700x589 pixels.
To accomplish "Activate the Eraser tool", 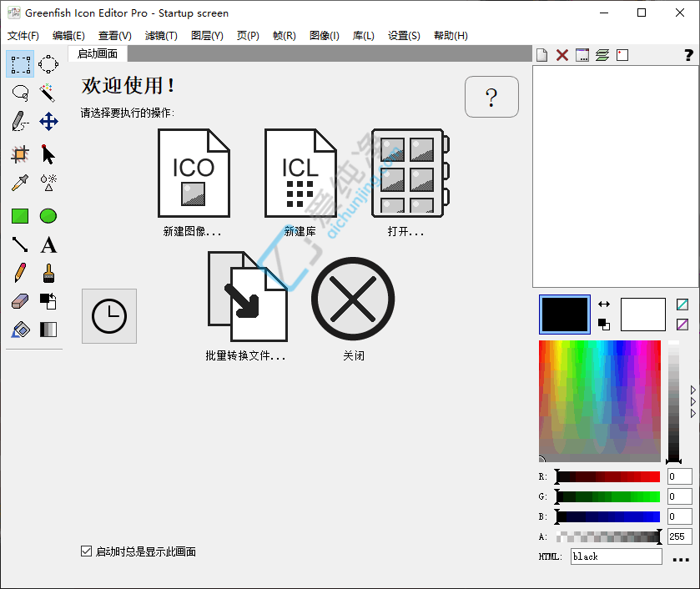I will [x=18, y=300].
